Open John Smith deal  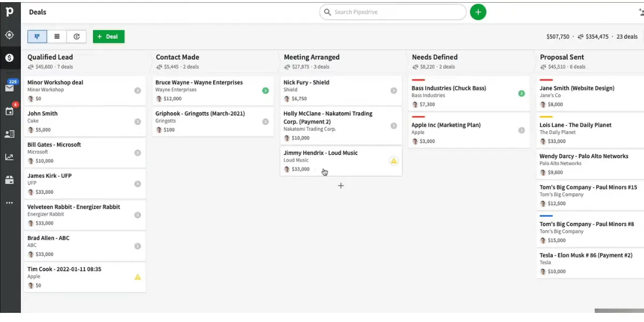[42, 114]
